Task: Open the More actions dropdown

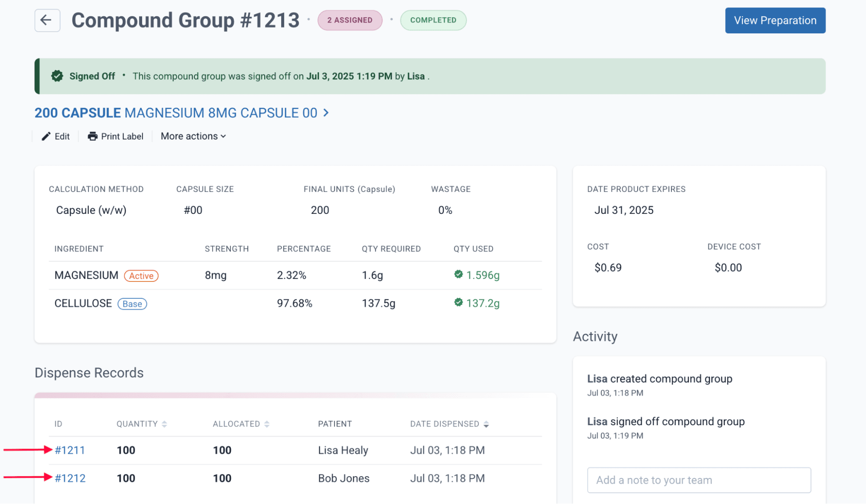Action: click(193, 136)
